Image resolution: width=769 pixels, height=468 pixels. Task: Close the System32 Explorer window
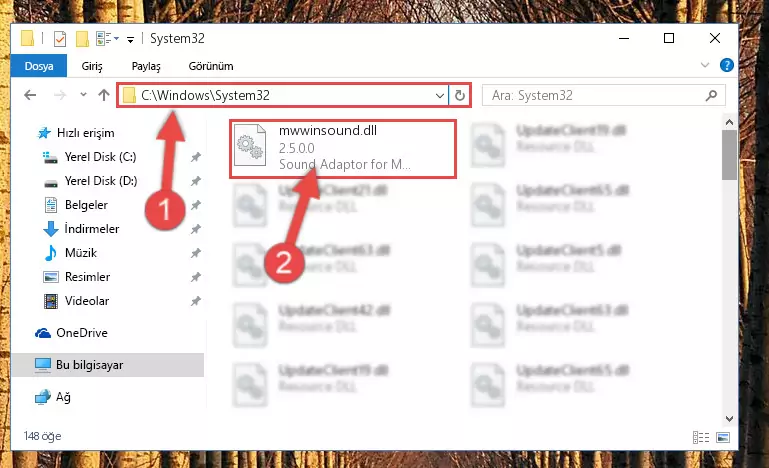715,38
